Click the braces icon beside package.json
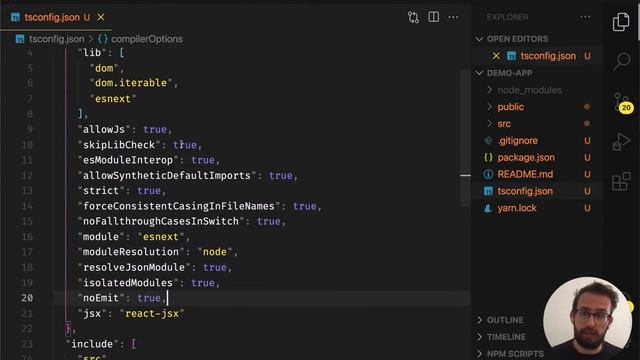 [488, 158]
